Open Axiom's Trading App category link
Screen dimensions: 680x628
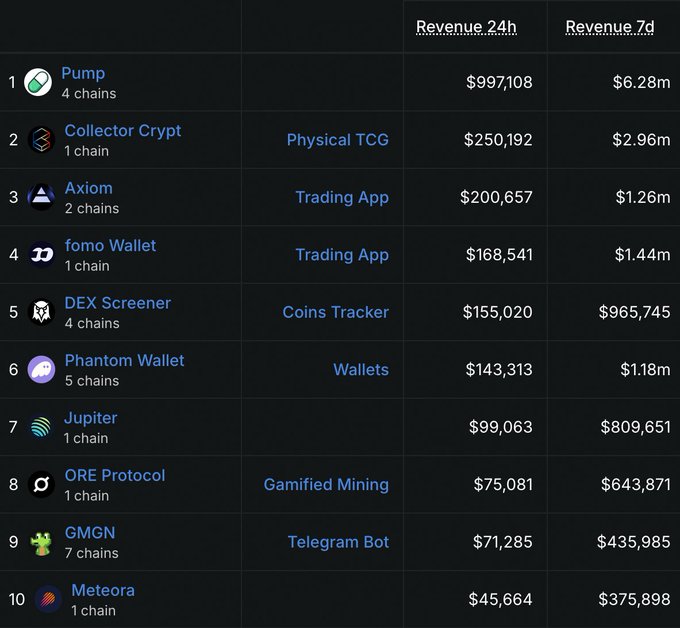[x=342, y=197]
